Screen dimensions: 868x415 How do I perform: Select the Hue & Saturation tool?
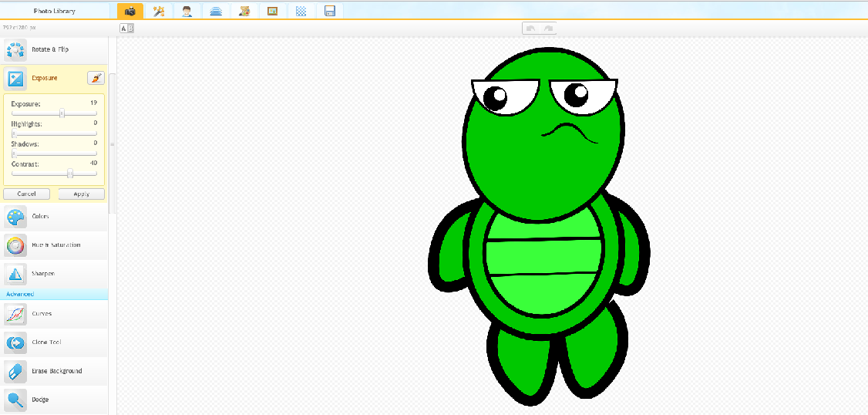click(x=15, y=245)
